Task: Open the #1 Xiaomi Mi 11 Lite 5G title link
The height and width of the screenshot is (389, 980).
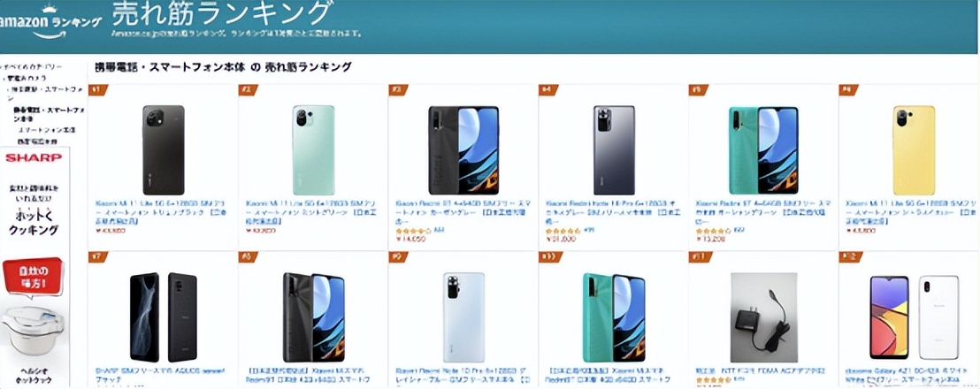Action: click(162, 208)
